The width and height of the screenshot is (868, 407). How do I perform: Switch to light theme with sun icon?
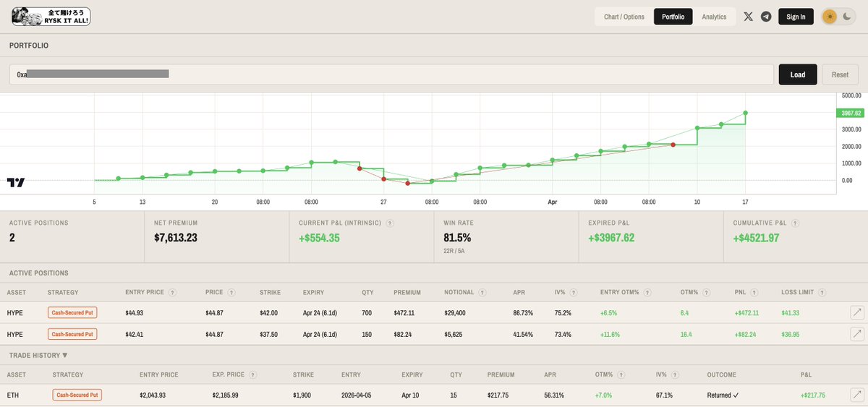[830, 17]
